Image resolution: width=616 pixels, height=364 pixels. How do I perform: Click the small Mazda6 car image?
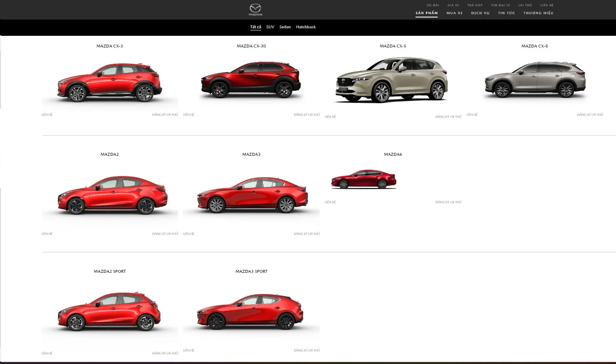pyautogui.click(x=364, y=179)
